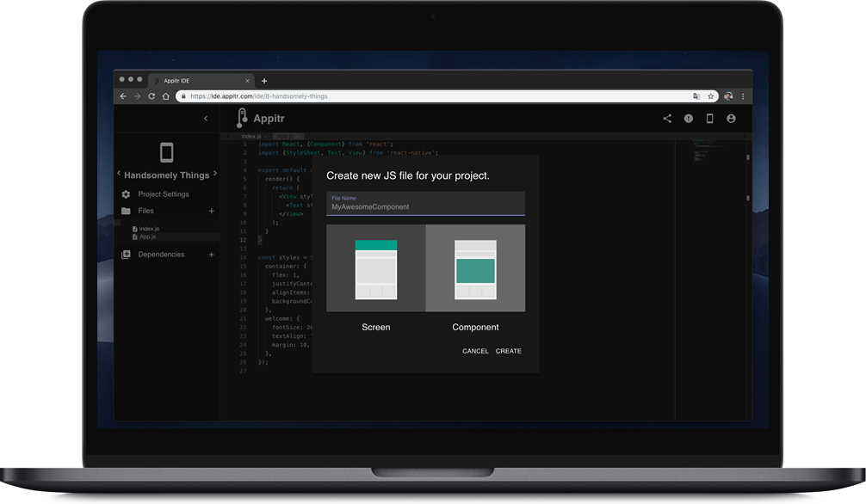The image size is (866, 504).
Task: Go to the next project with the right arrow
Action: [x=215, y=174]
